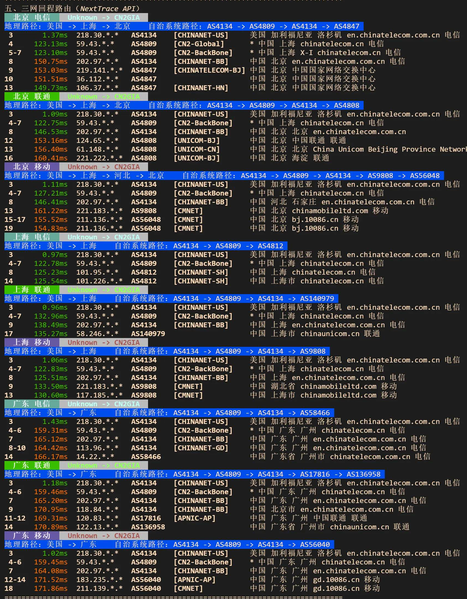
Task: Click the IP '124.65.*.*'
Action: coord(97,140)
